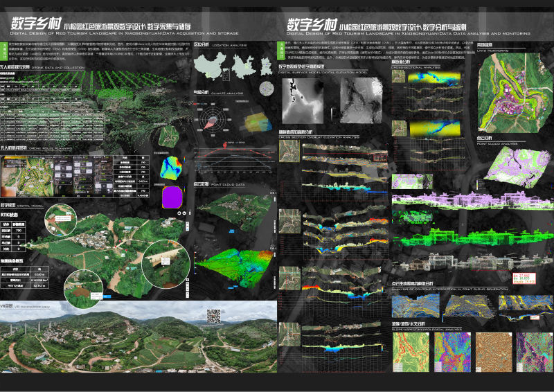
Task: Select the Drone Route Planning heading
Action: (28, 148)
